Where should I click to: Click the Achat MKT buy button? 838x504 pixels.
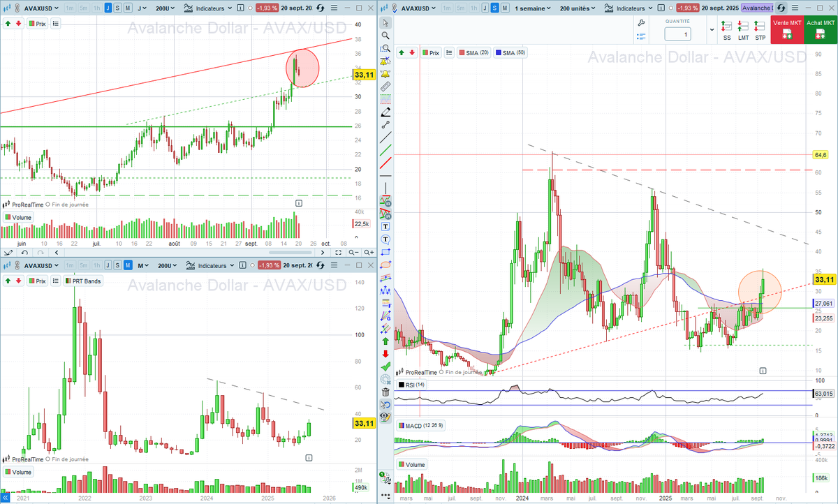pos(821,31)
